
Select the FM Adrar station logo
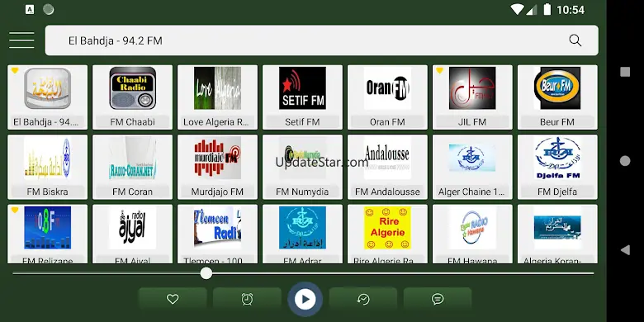tap(302, 228)
